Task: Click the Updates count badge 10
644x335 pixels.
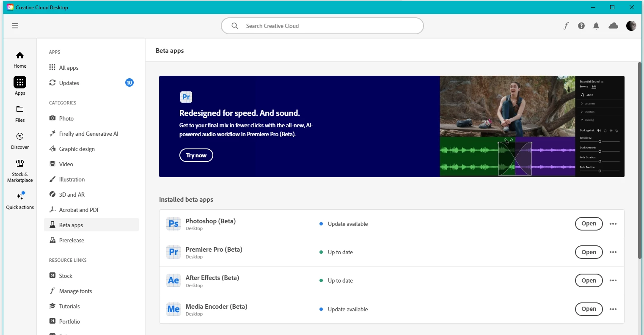Action: point(129,82)
